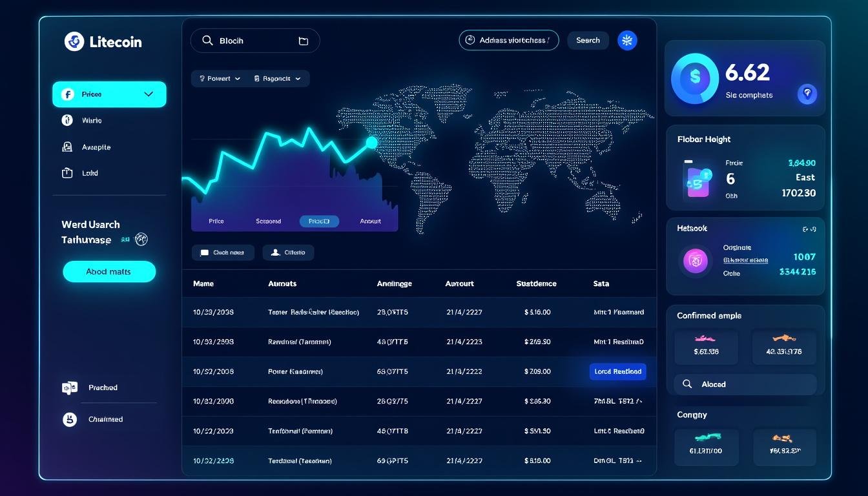
Task: Click the Abod matts button
Action: (x=108, y=271)
